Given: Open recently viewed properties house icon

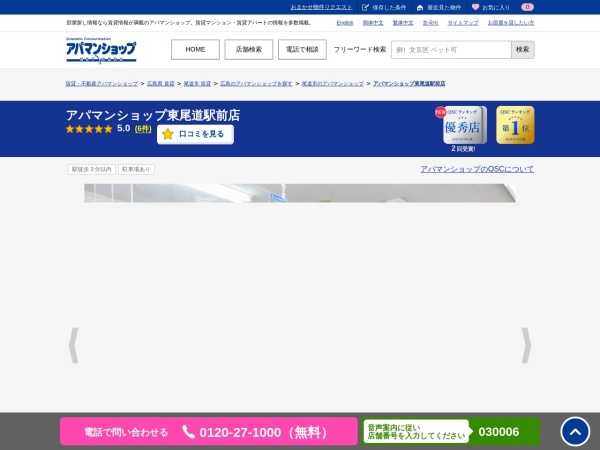Looking at the screenshot, I should pyautogui.click(x=439, y=7).
